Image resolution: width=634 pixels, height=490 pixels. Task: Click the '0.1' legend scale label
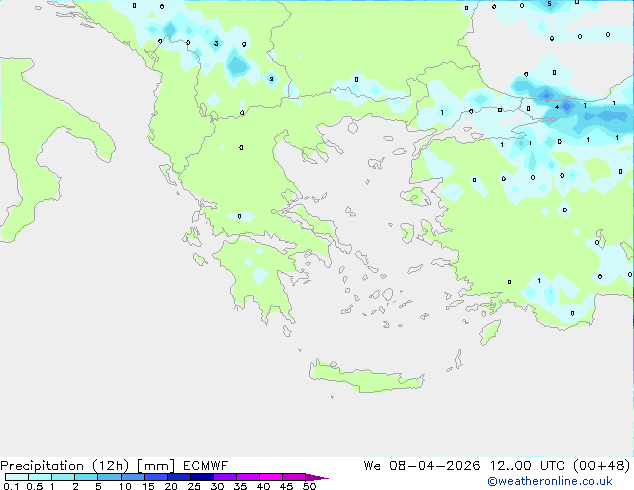11,486
